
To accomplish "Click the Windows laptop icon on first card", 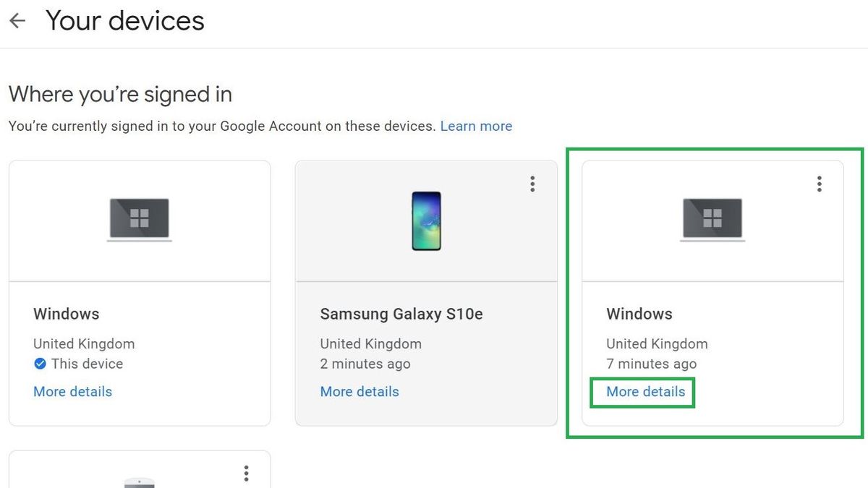I will point(140,219).
